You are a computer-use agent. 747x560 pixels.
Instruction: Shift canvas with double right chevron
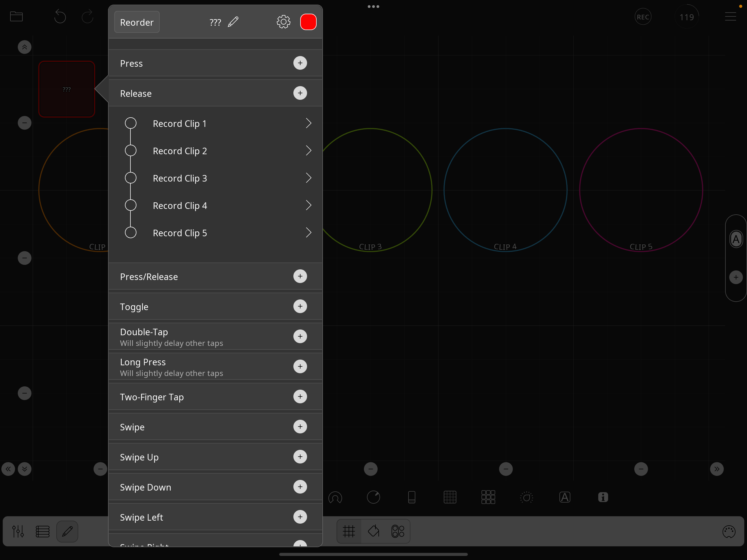point(717,469)
